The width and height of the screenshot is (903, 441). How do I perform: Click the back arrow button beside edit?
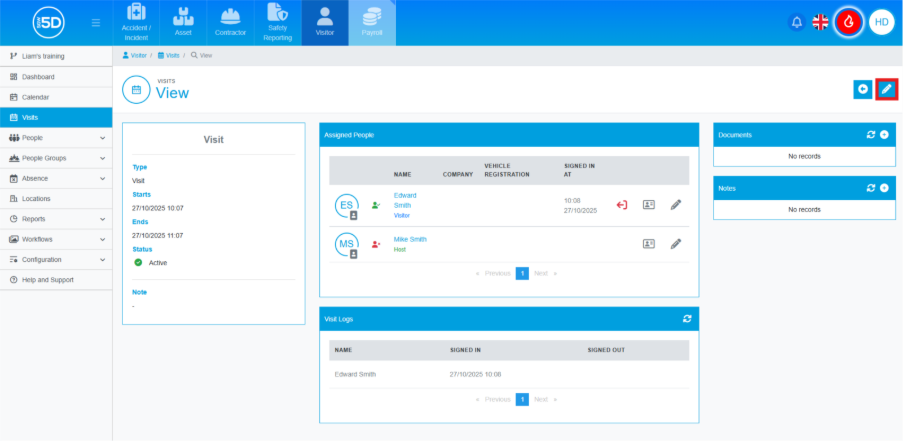tap(862, 90)
